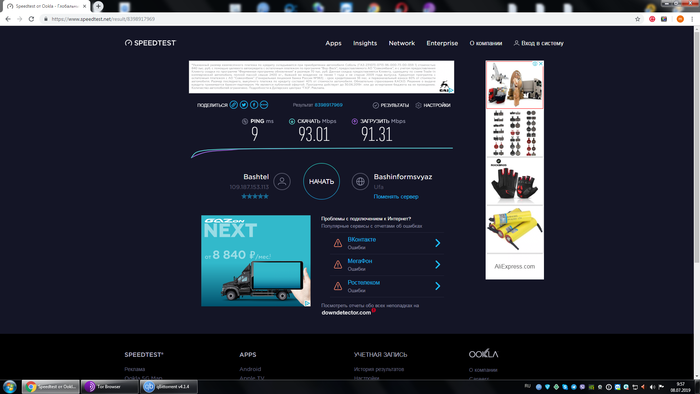This screenshot has width=700, height=394.
Task: Click the Ookla footer logo
Action: pyautogui.click(x=483, y=354)
